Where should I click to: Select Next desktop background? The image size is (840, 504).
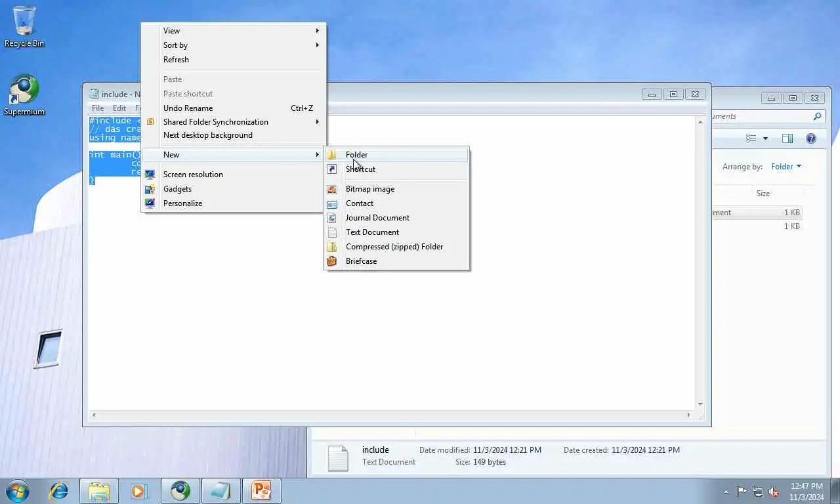click(x=234, y=135)
